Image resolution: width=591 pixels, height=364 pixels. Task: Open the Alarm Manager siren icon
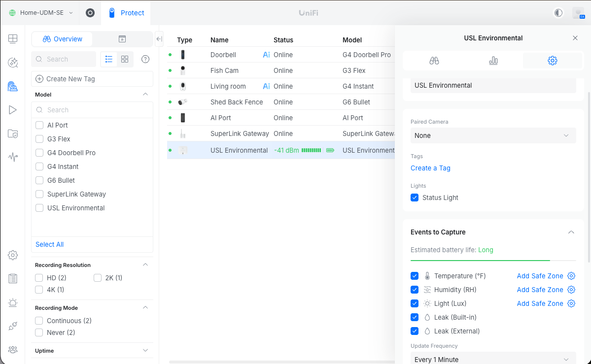[13, 302]
